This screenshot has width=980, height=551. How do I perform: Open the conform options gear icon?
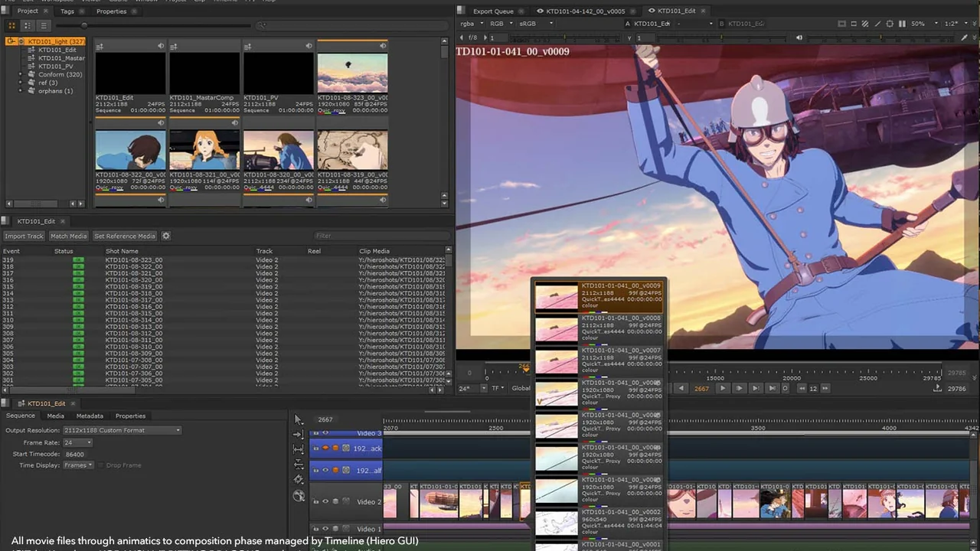coord(166,236)
